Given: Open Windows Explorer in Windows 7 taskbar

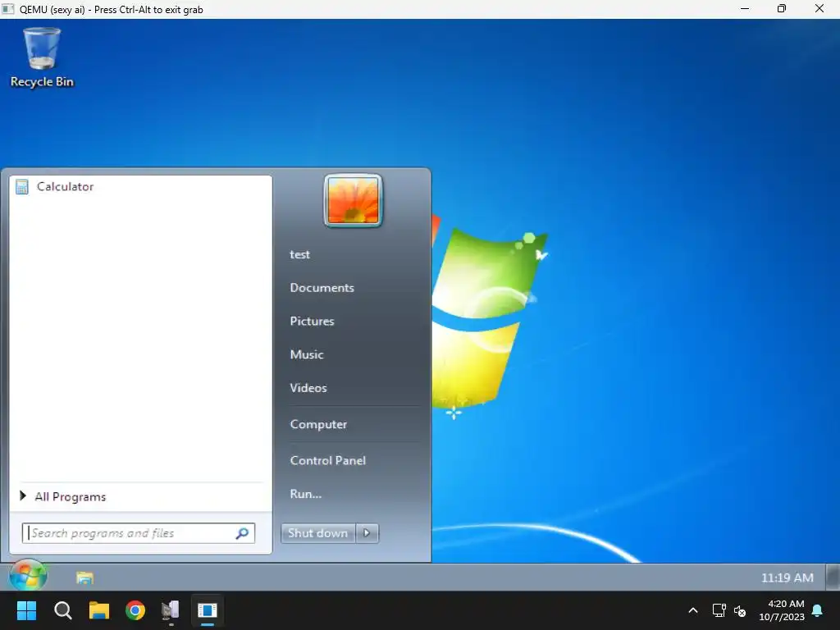Looking at the screenshot, I should coord(84,577).
